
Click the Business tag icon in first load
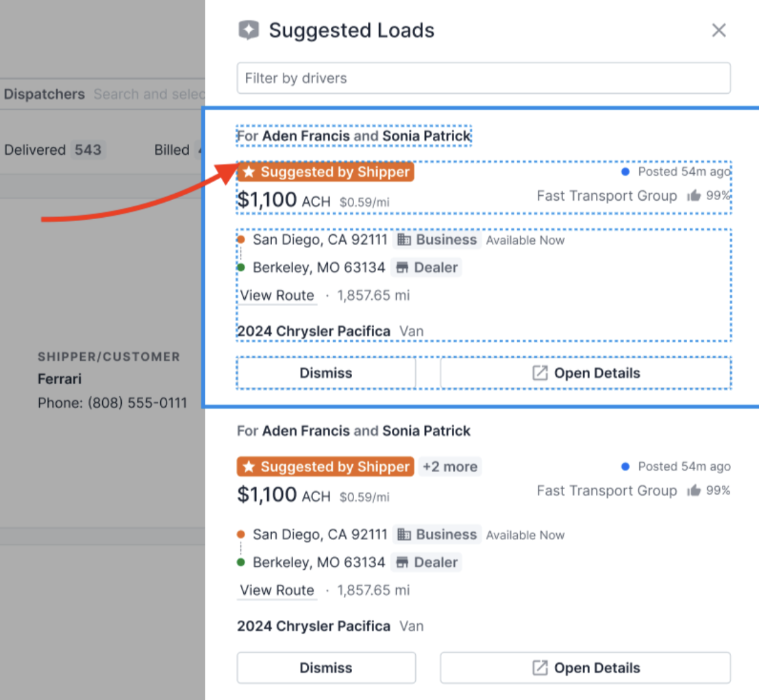(x=404, y=239)
